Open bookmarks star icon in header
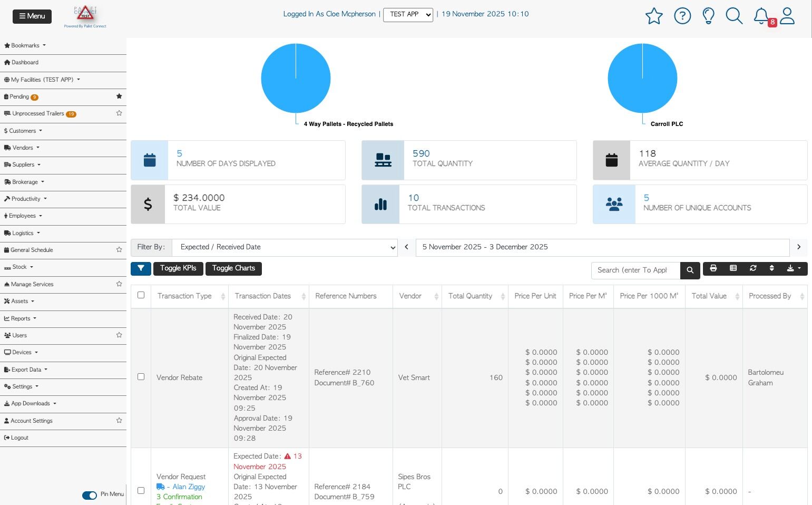The height and width of the screenshot is (505, 812). (x=654, y=16)
